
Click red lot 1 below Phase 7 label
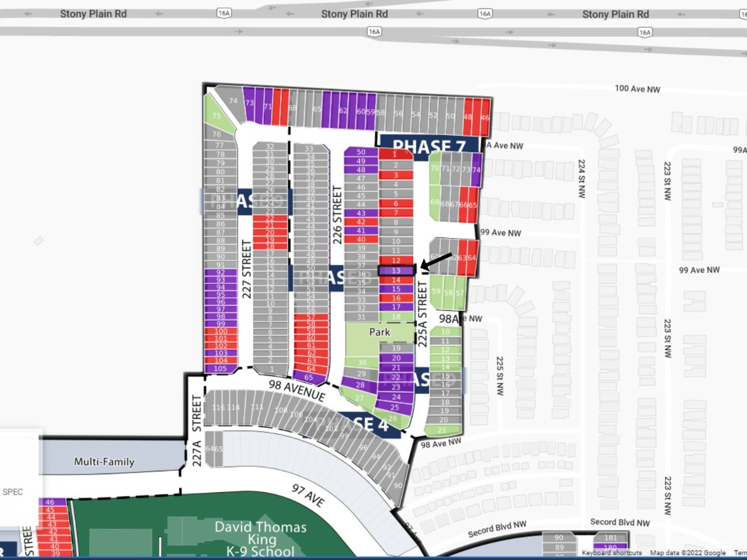point(396,155)
